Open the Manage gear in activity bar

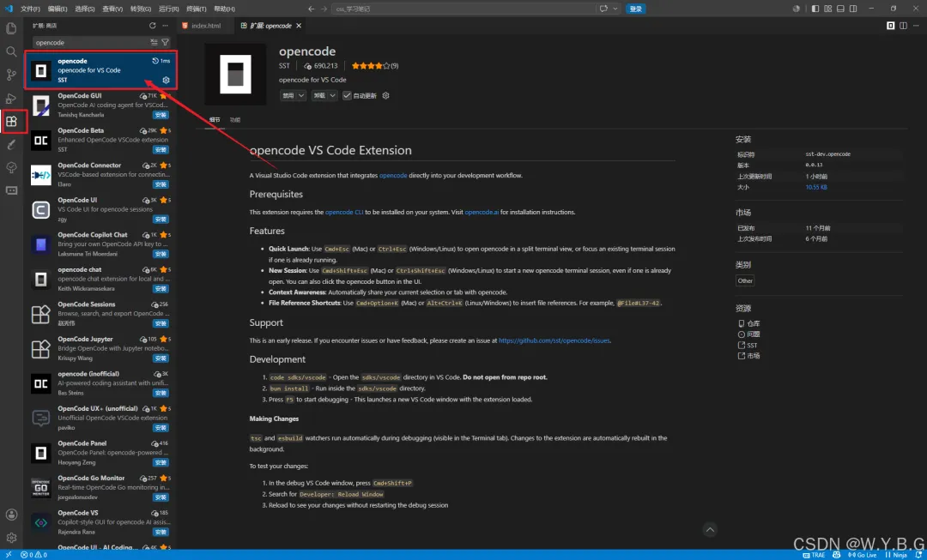click(11, 538)
